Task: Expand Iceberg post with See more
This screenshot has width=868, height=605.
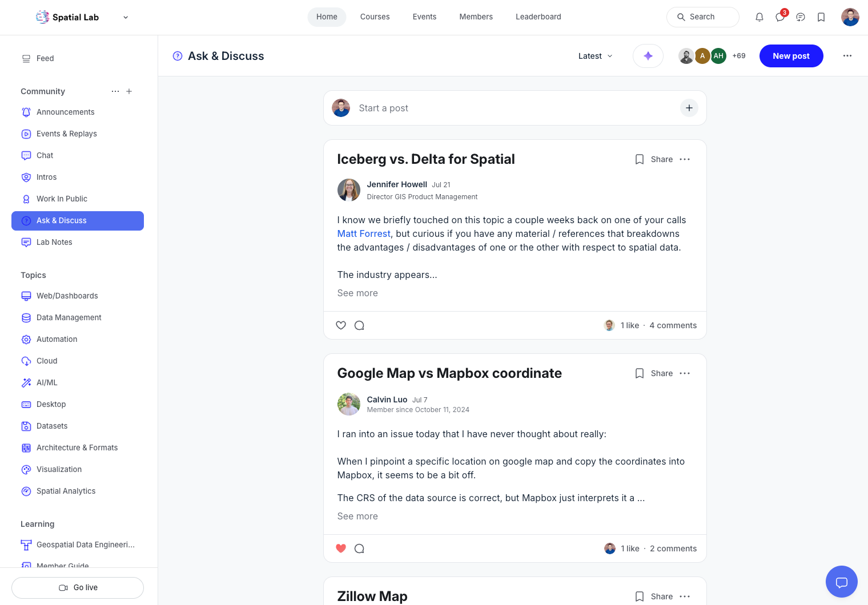Action: [357, 293]
